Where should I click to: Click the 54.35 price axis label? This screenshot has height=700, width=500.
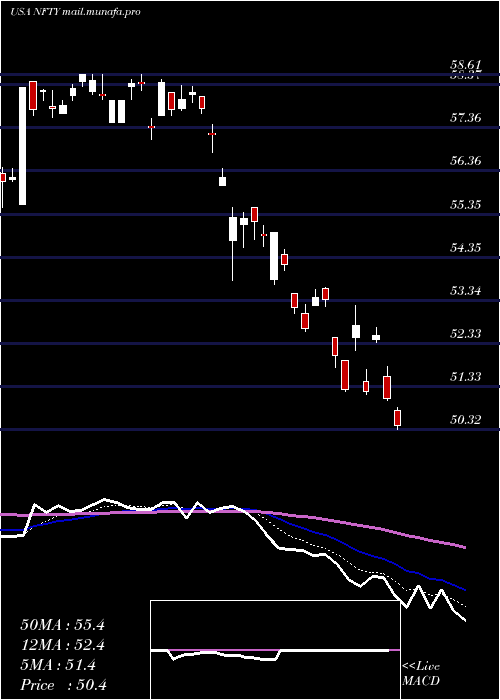point(465,248)
